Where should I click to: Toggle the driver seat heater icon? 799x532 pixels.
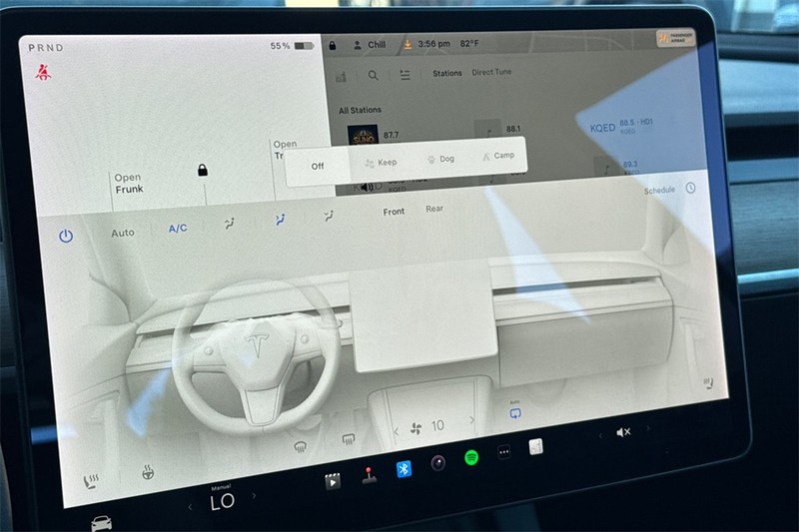[91, 481]
